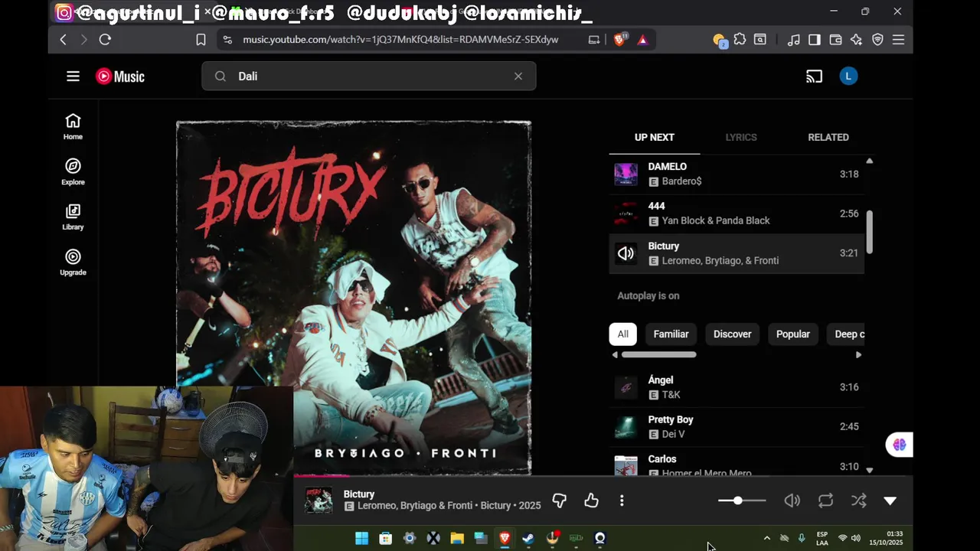Screen dimensions: 980x551
Task: Click the song progress bar under artwork
Action: coord(603,476)
